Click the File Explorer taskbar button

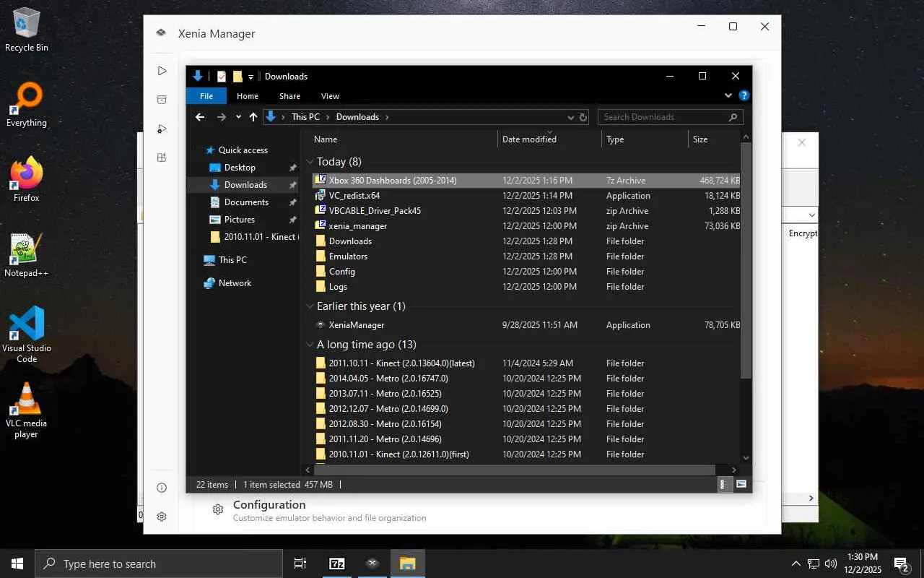click(x=407, y=564)
